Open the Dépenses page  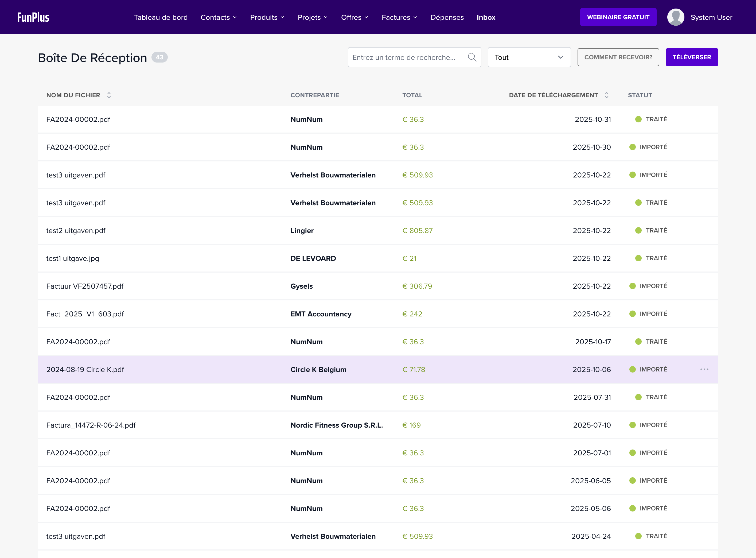tap(447, 17)
